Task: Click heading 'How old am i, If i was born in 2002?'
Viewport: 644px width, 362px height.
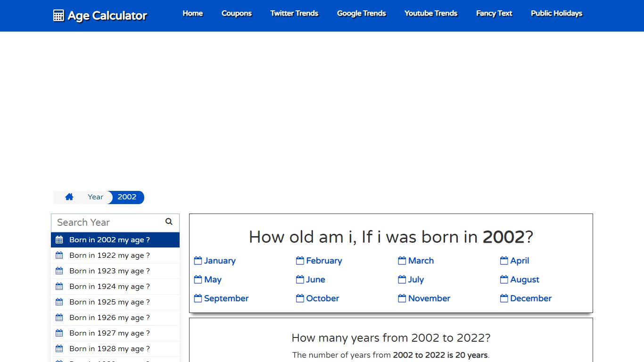Action: 391,237
